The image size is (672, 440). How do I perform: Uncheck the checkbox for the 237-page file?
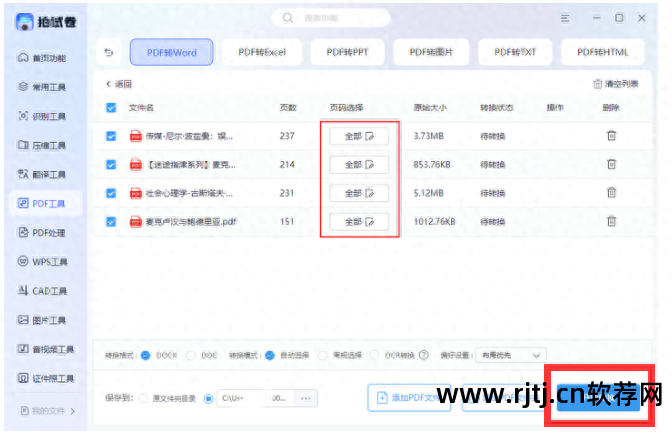coord(111,136)
